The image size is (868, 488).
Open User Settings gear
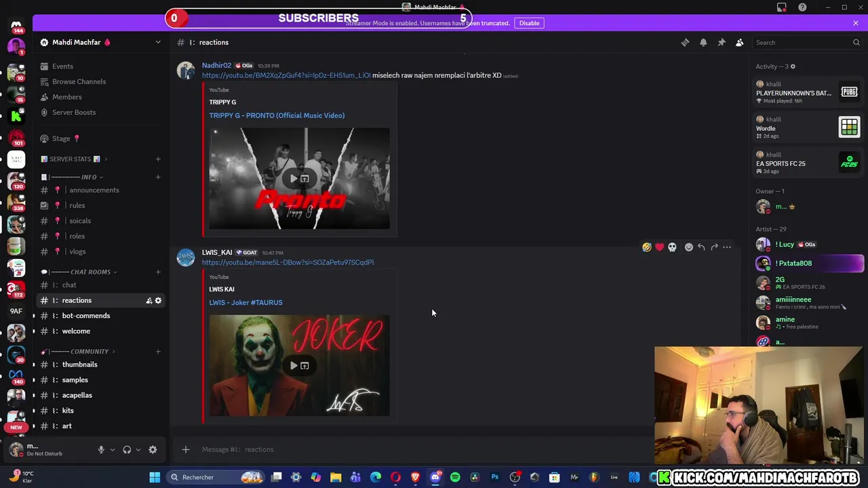click(153, 449)
